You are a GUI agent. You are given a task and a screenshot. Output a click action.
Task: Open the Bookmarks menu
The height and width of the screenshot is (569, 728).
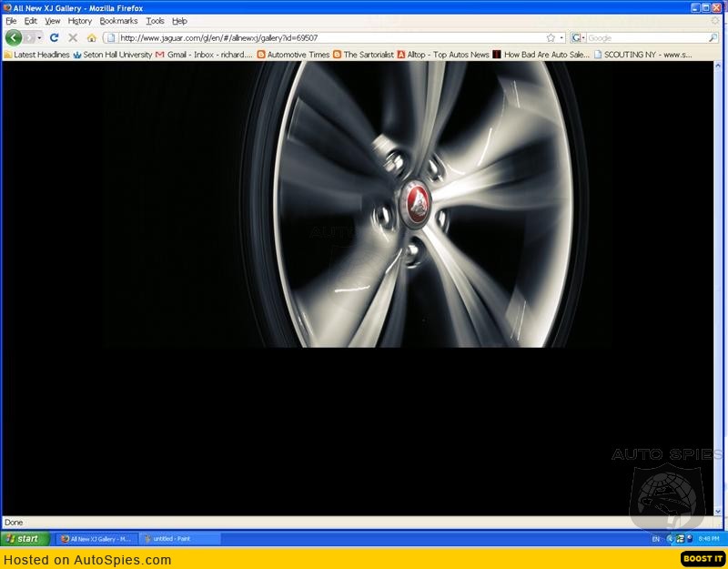pos(118,21)
